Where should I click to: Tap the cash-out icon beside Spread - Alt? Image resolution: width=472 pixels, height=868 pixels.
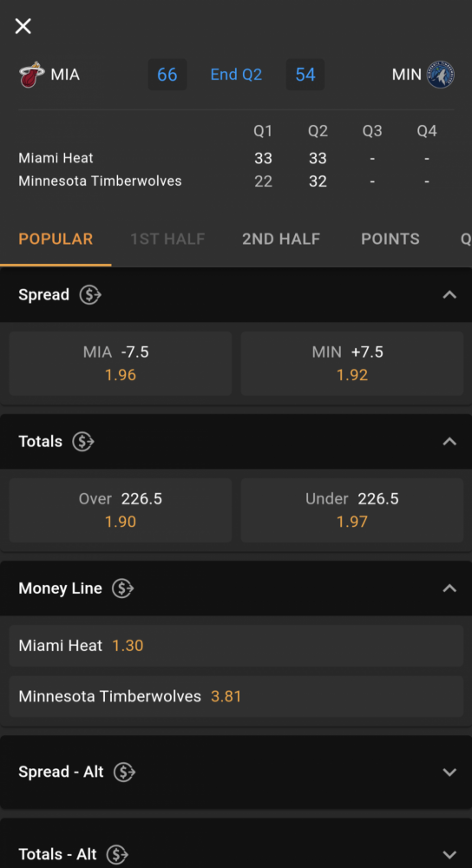[x=124, y=772]
